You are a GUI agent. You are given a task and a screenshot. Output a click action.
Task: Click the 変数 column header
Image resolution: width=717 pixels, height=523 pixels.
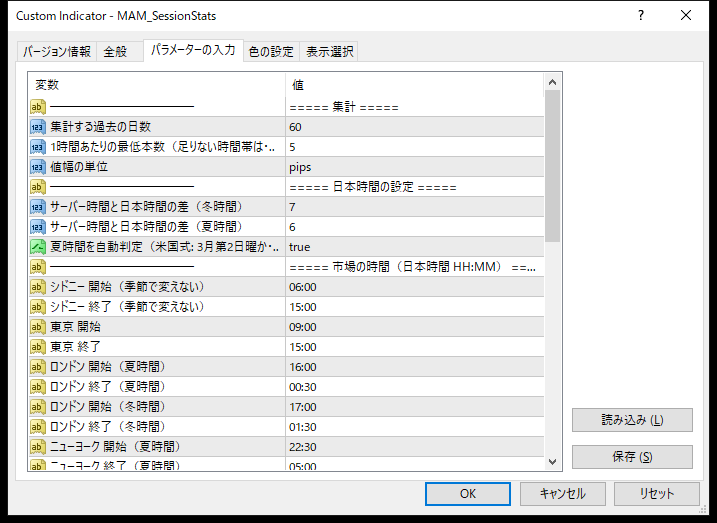pyautogui.click(x=157, y=85)
